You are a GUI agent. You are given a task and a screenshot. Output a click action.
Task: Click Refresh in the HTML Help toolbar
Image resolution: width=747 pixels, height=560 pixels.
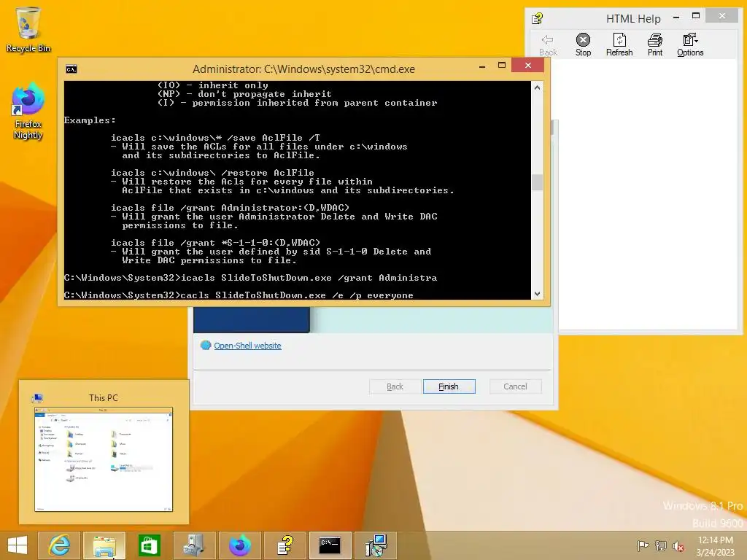[x=619, y=44]
